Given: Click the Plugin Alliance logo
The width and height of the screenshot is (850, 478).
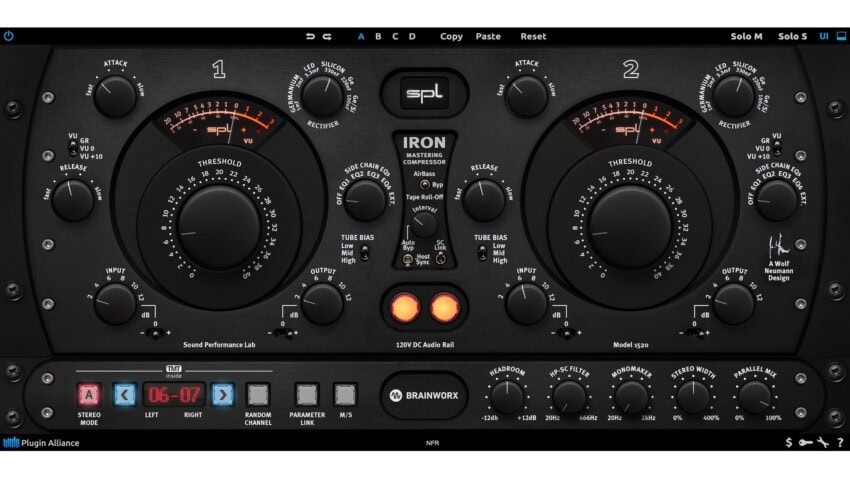Looking at the screenshot, I should (41, 443).
